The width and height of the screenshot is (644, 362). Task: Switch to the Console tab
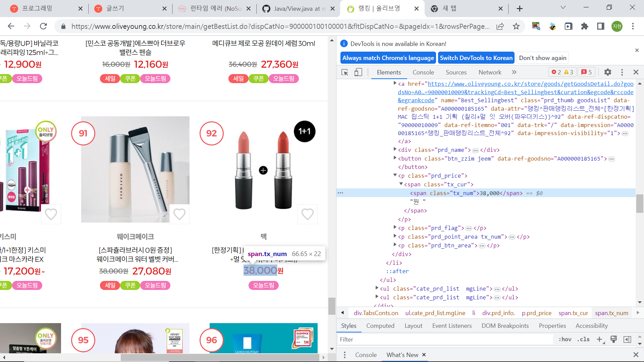(x=423, y=72)
